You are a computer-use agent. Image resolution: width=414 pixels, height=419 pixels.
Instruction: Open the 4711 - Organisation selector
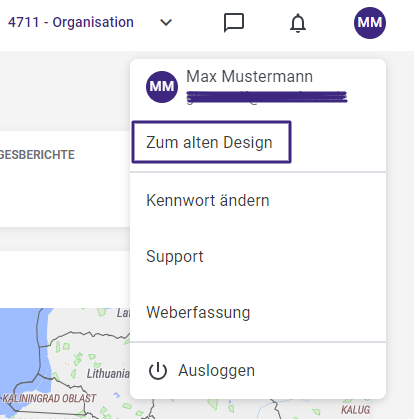[x=71, y=22]
